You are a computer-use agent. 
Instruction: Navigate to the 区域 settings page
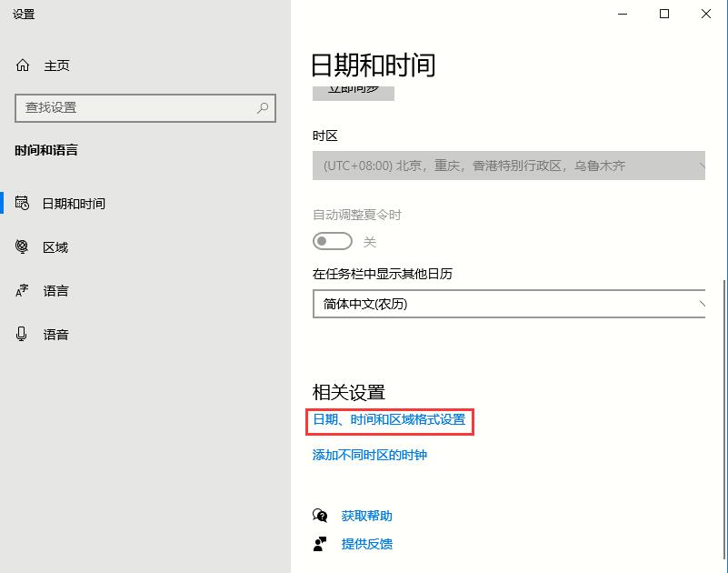[x=56, y=246]
